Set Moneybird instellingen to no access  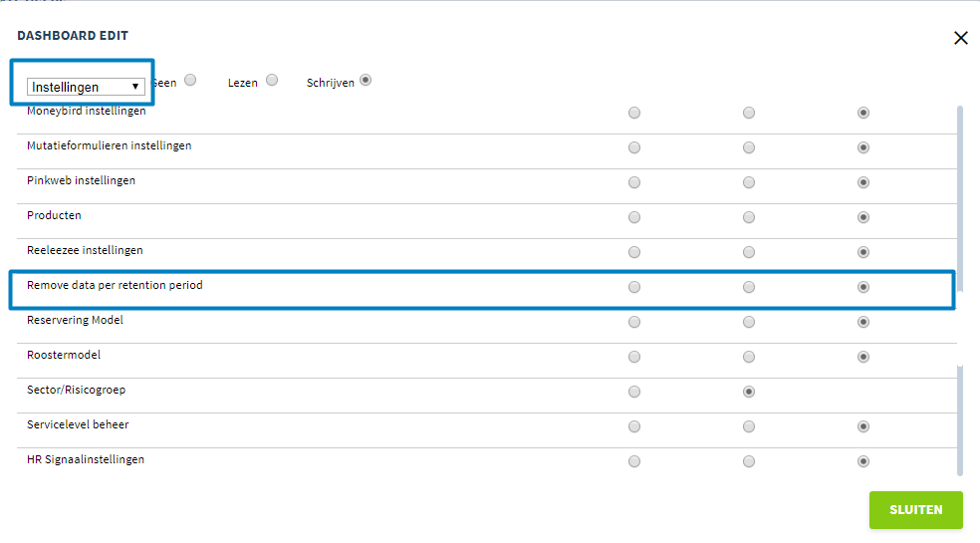[x=634, y=113]
